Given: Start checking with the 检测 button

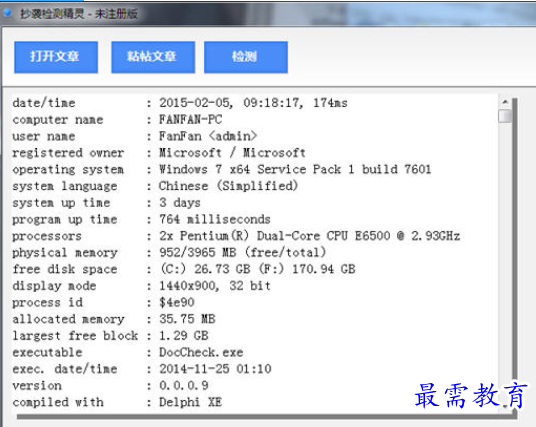Looking at the screenshot, I should 246,57.
